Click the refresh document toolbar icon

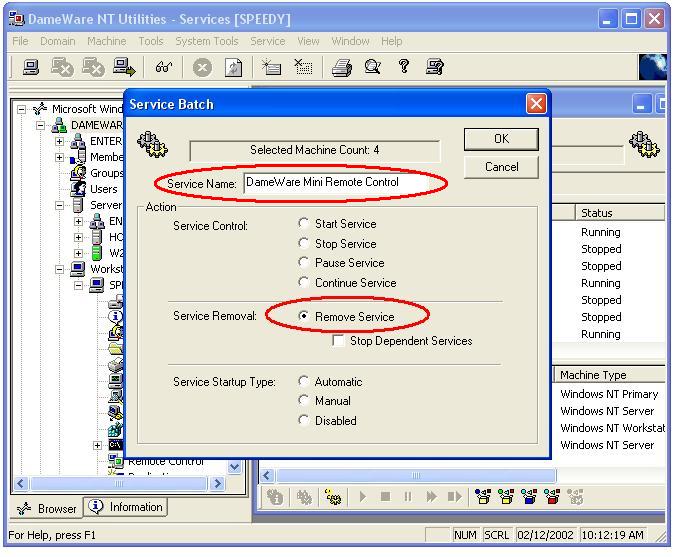pyautogui.click(x=233, y=68)
